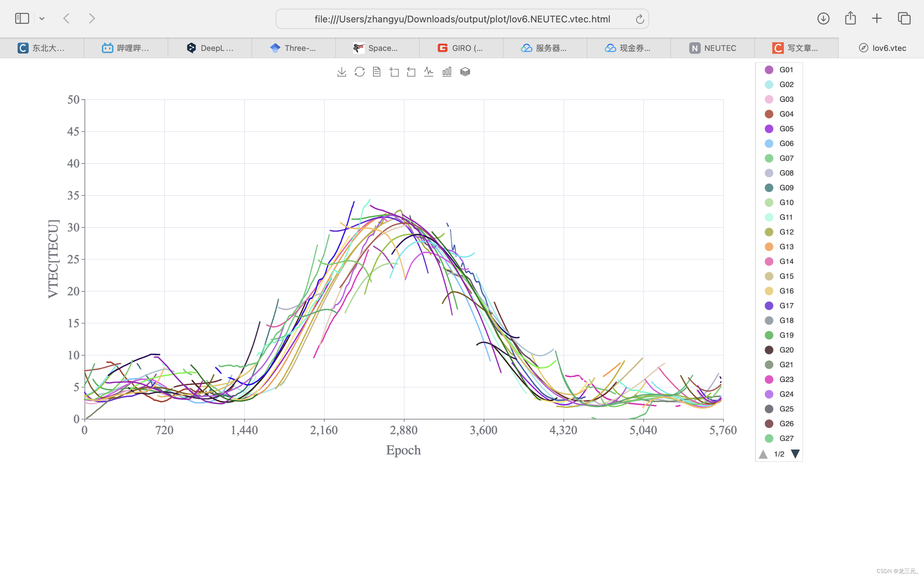
Task: Open Safari new tab plus button
Action: tap(877, 18)
